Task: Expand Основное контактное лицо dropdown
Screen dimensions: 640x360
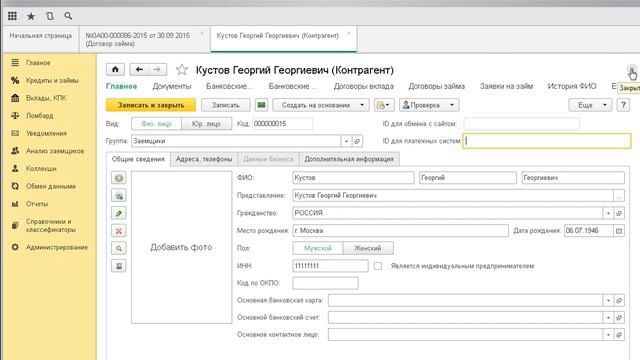Action: point(608,335)
